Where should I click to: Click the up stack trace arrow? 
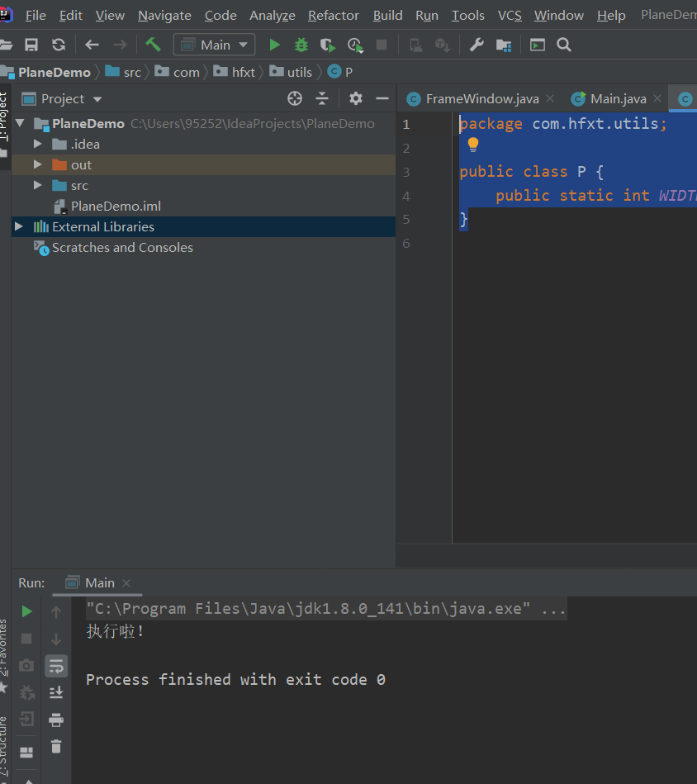pos(56,611)
